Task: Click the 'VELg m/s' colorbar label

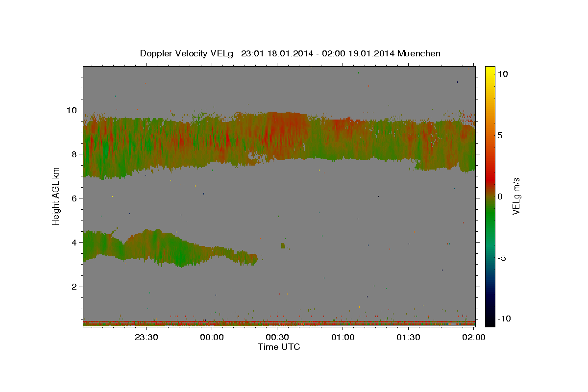Action: (516, 196)
